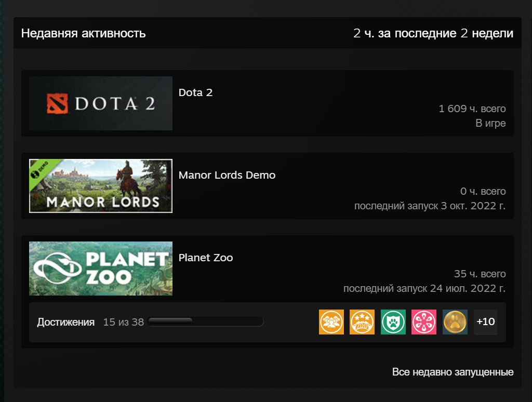Click the Manor Lords Demo title
This screenshot has height=402, width=532.
[227, 176]
